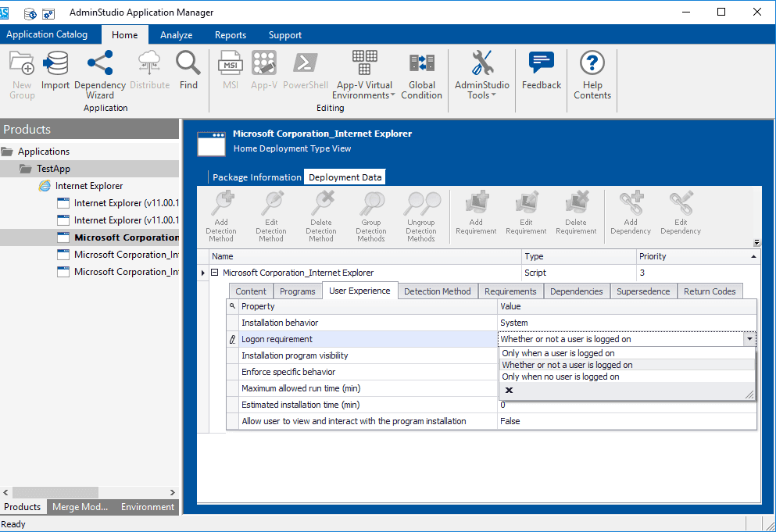
Task: Click Delete Detection Method
Action: 321,216
